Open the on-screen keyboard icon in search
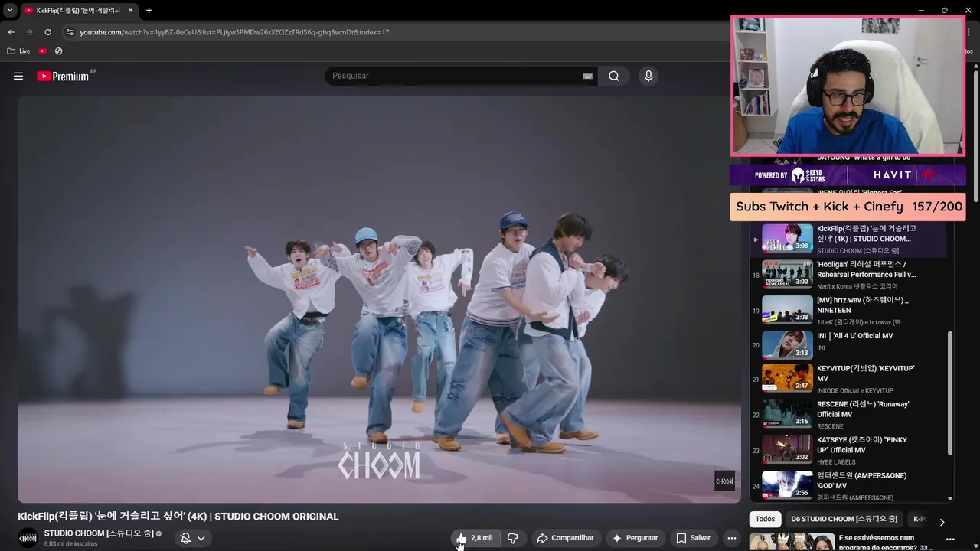Image resolution: width=980 pixels, height=551 pixels. coord(587,76)
